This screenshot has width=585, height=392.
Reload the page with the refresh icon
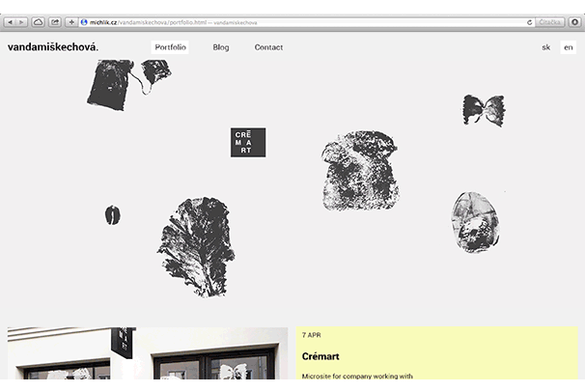tap(529, 21)
